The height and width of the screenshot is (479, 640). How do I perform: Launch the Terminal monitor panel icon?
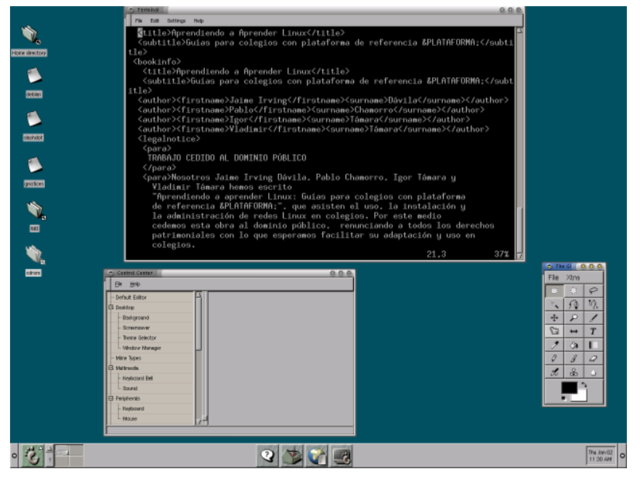[x=342, y=455]
